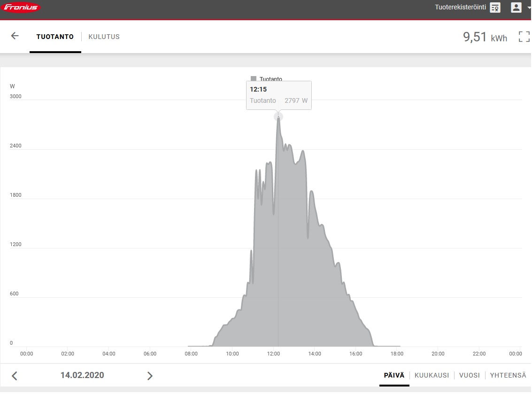Select the PÄIVÄ period view
This screenshot has width=532, height=394.
(x=394, y=375)
